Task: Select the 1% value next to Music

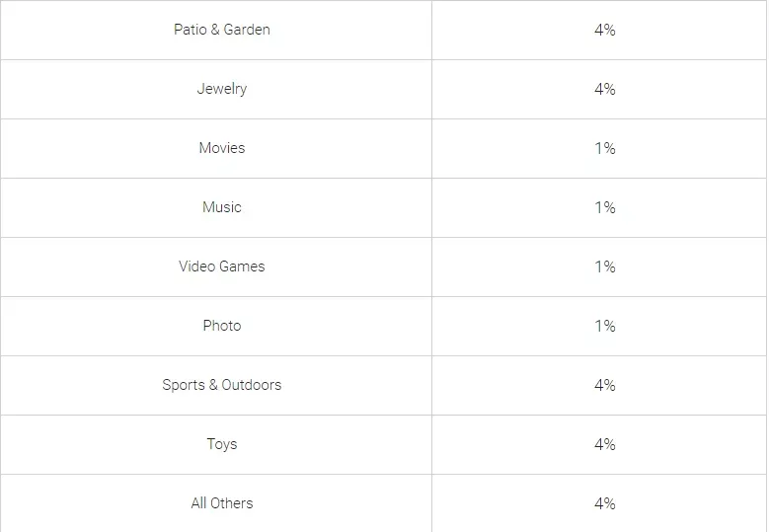Action: [x=605, y=207]
